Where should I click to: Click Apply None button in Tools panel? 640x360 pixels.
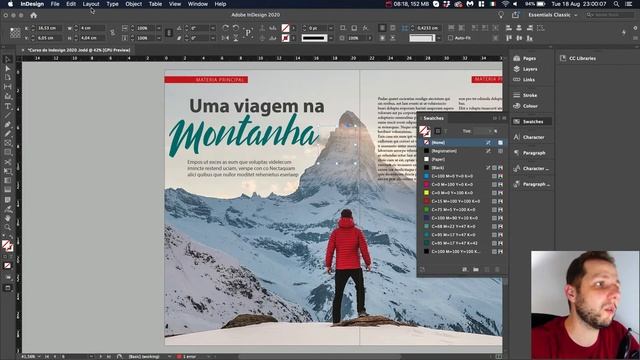pyautogui.click(x=7, y=266)
